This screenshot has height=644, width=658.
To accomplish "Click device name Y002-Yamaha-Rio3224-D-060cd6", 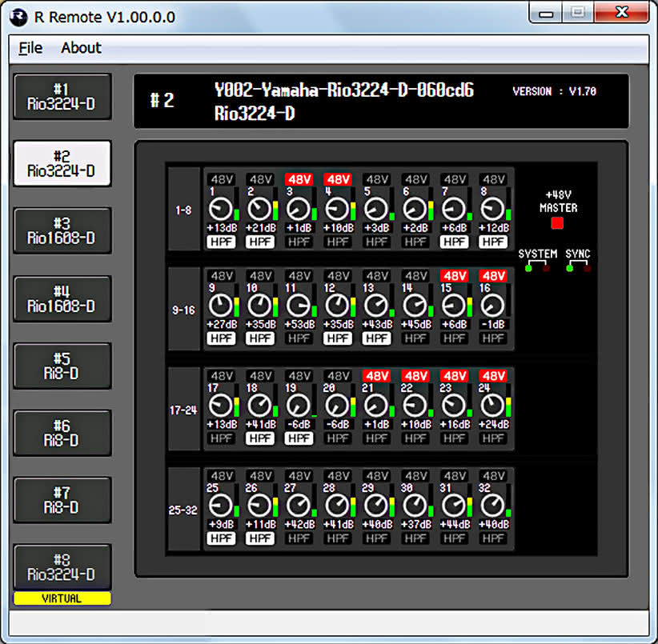I will coord(344,90).
